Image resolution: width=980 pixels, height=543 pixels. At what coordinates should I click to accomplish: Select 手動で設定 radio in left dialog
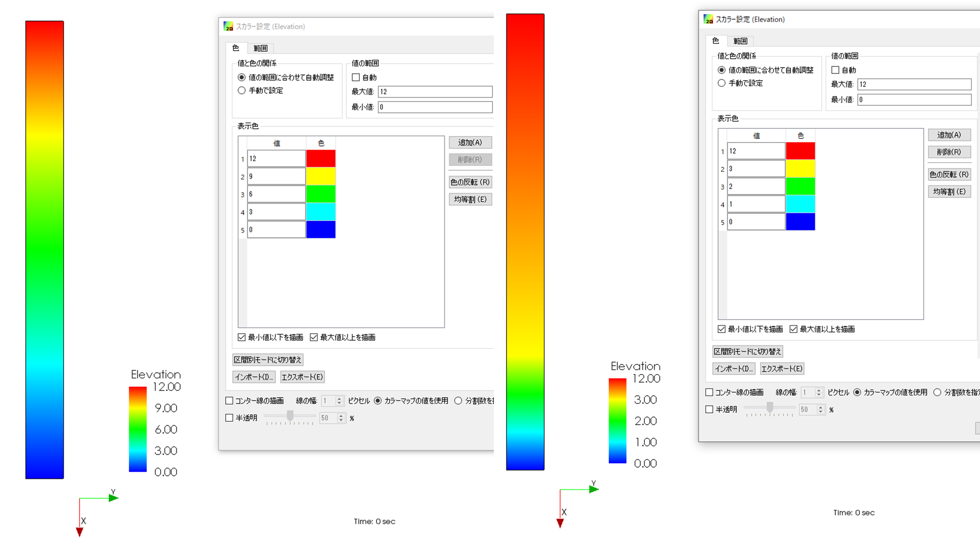[242, 91]
